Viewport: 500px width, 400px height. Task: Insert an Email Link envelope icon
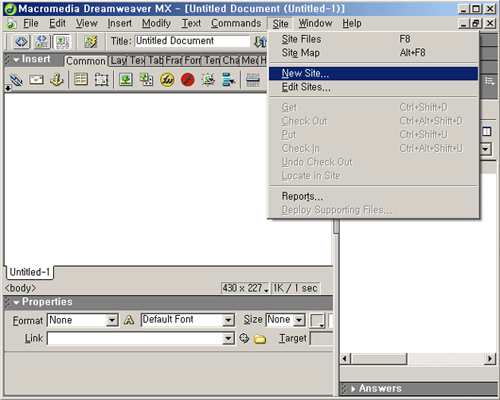tap(36, 80)
